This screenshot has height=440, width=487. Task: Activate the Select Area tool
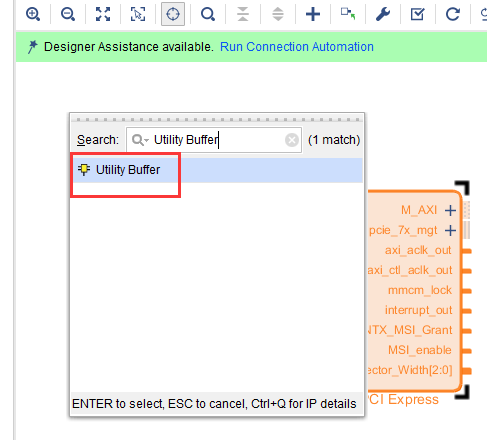tap(138, 14)
